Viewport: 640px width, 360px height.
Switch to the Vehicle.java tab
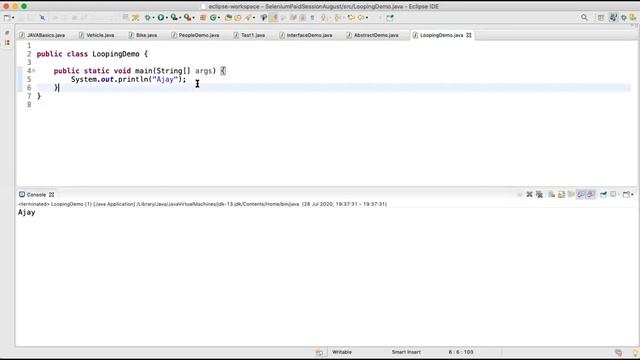click(x=96, y=35)
